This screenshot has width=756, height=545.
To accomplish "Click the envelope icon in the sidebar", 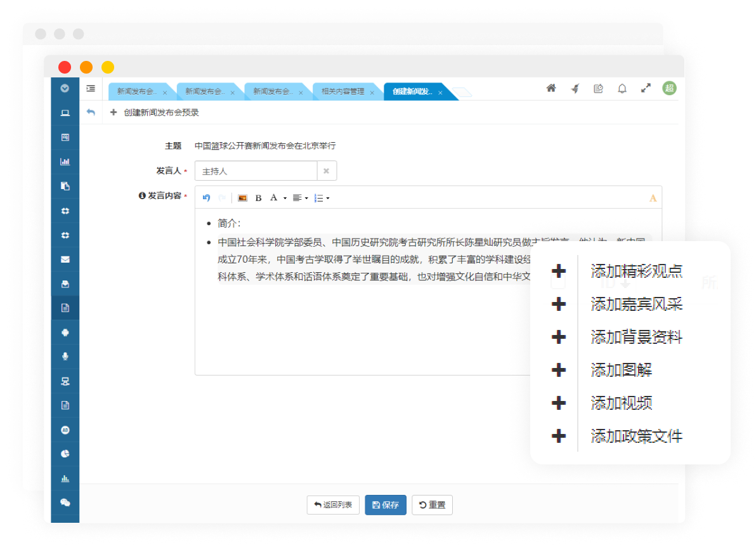I will [x=65, y=259].
